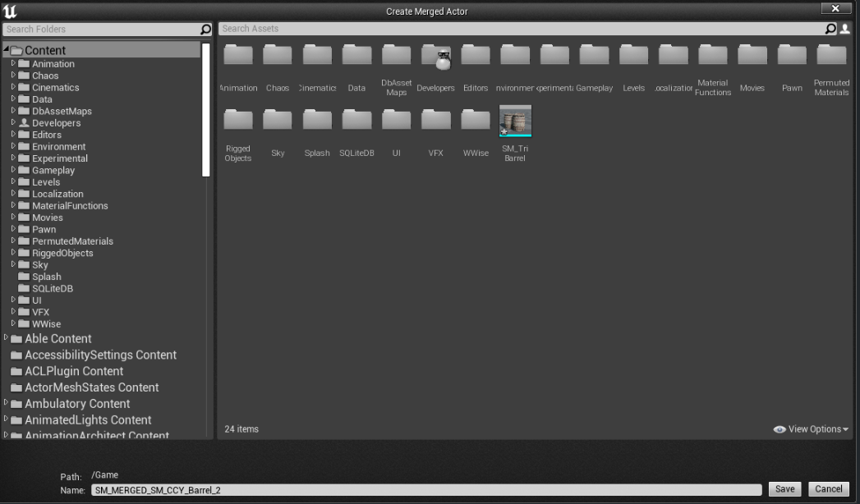Screen dimensions: 860x504
Task: Select the PermutedMaterials folder in tree
Action: [x=72, y=241]
